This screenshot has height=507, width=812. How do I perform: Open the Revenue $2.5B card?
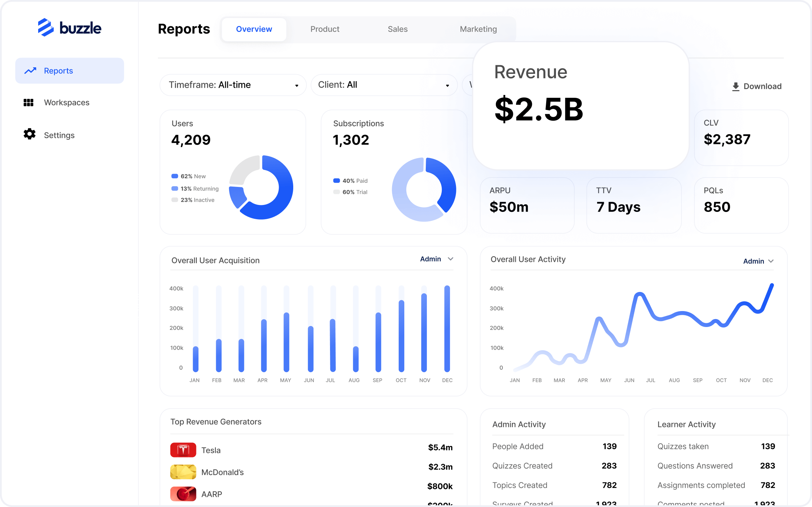coord(581,106)
